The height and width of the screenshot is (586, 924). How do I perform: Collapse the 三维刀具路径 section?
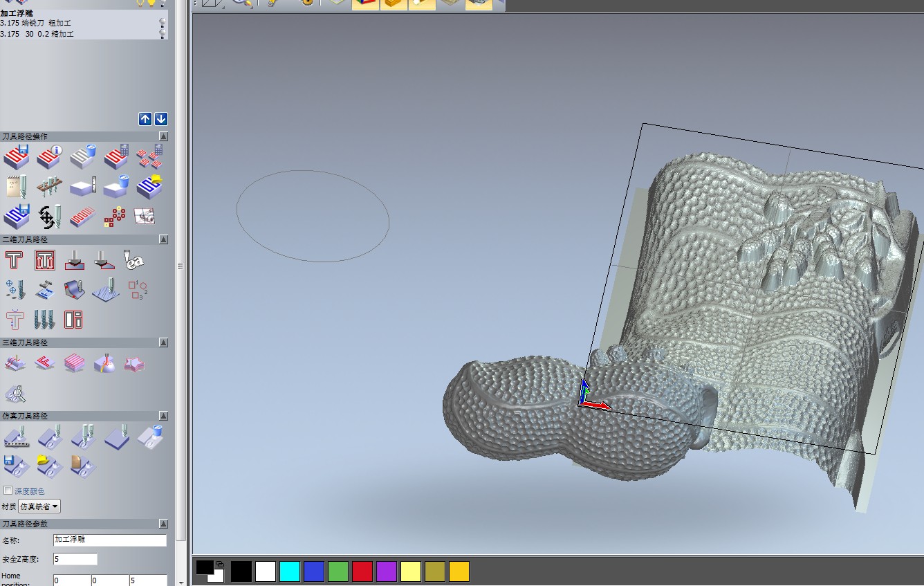(163, 342)
